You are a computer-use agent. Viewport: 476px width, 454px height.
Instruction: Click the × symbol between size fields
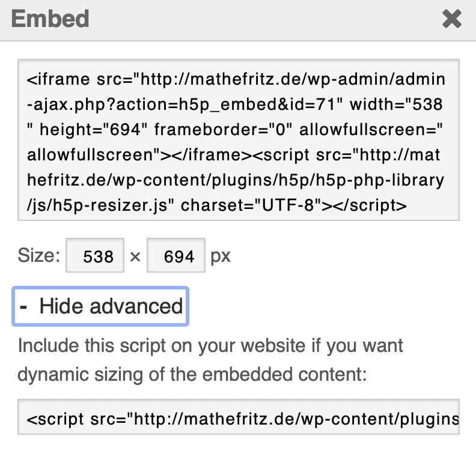[135, 258]
